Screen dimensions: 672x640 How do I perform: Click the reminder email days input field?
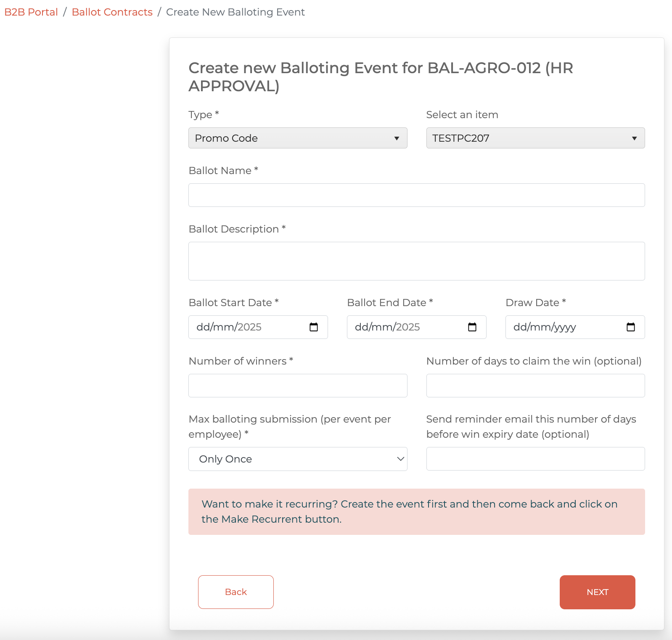[x=535, y=459]
